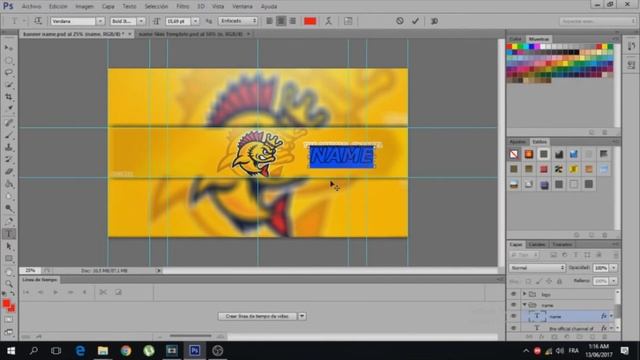Open the Edición menu

[58, 6]
